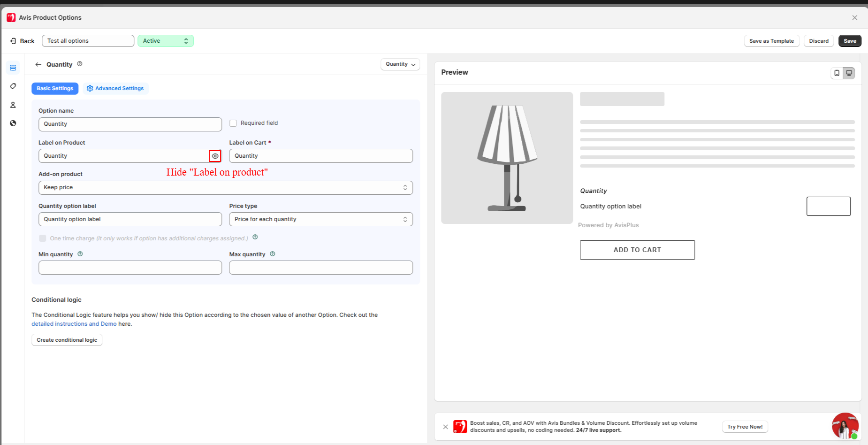
Task: Tick the One time charge checkbox
Action: (x=43, y=238)
